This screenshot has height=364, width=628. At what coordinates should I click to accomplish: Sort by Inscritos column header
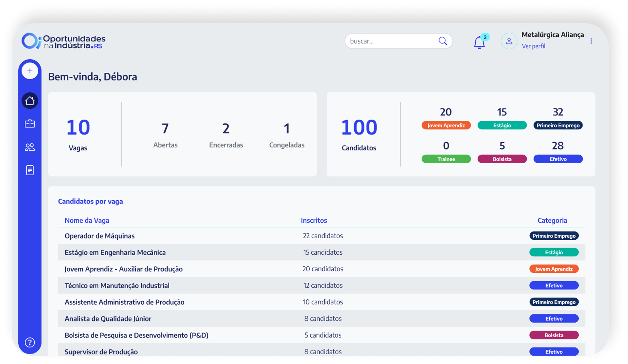pos(314,220)
